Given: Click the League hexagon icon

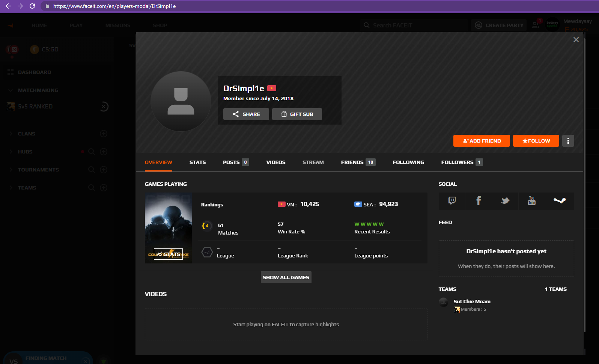Looking at the screenshot, I should click(x=207, y=252).
